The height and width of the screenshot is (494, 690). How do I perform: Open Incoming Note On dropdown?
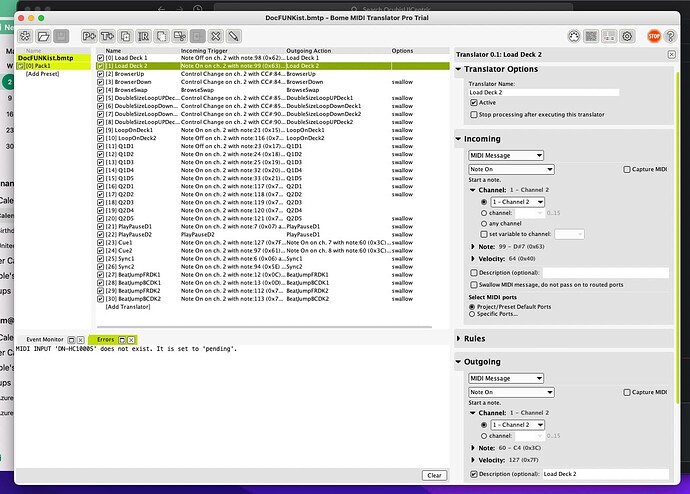tap(511, 169)
